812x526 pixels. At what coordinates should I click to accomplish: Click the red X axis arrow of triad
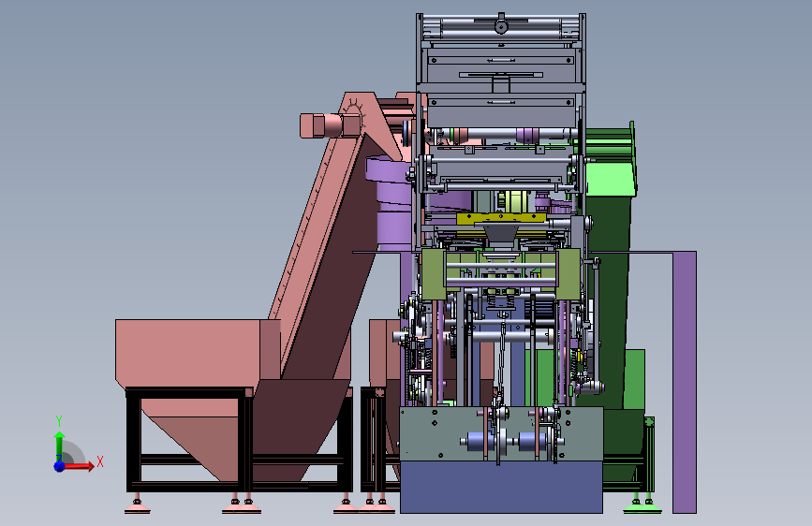[x=79, y=466]
